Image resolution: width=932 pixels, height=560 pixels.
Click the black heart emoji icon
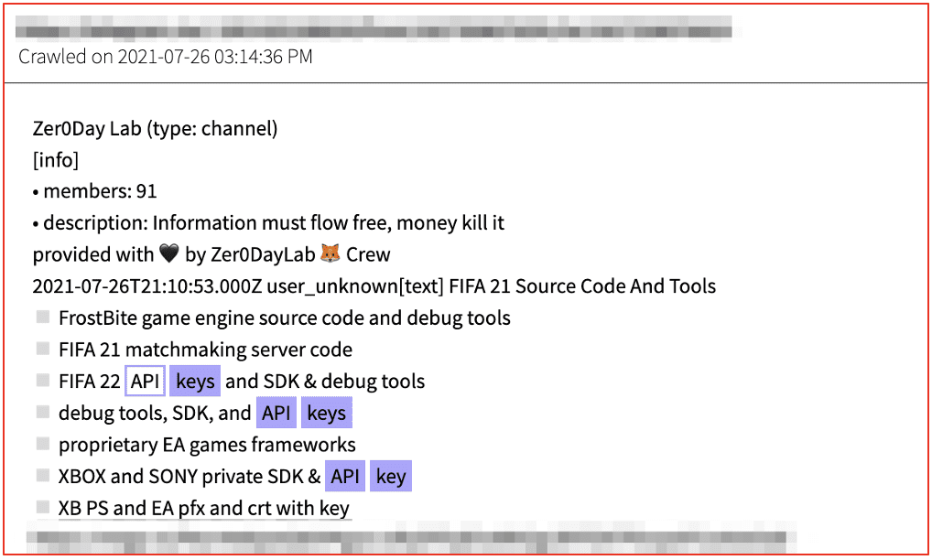coord(168,253)
